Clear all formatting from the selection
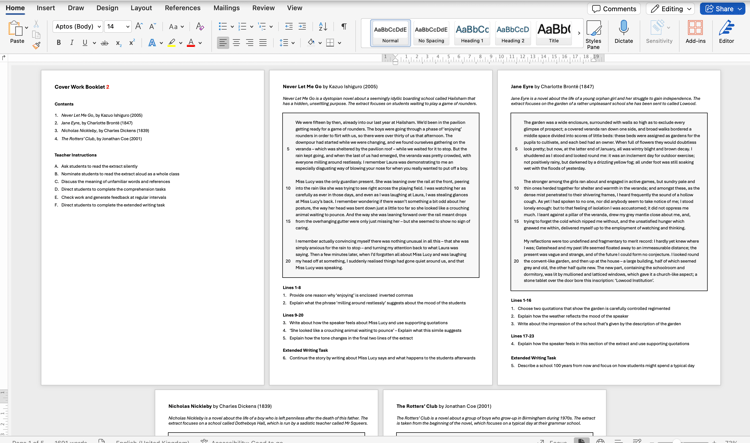Viewport: 750px width, 443px height. [x=200, y=27]
